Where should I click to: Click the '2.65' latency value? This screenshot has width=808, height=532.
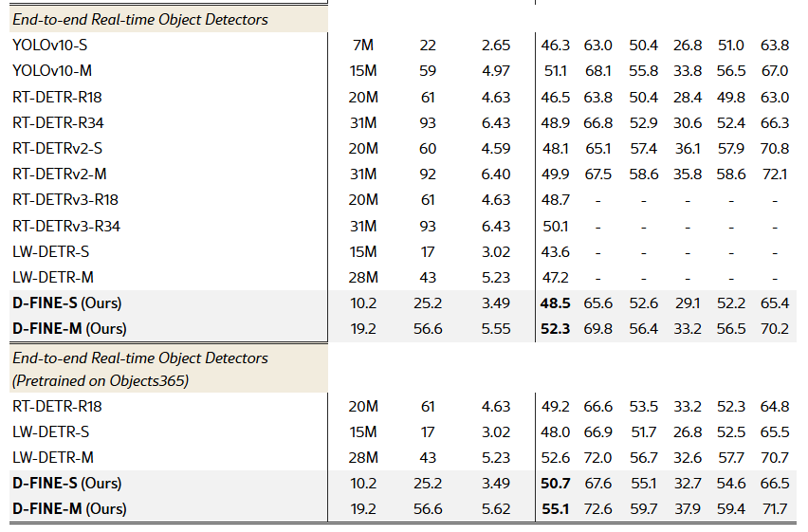click(496, 46)
